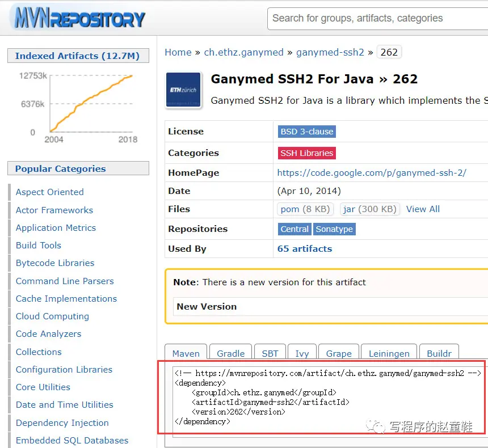Open the Embedded SQL Databases category
Image resolution: width=488 pixels, height=448 pixels.
point(72,440)
